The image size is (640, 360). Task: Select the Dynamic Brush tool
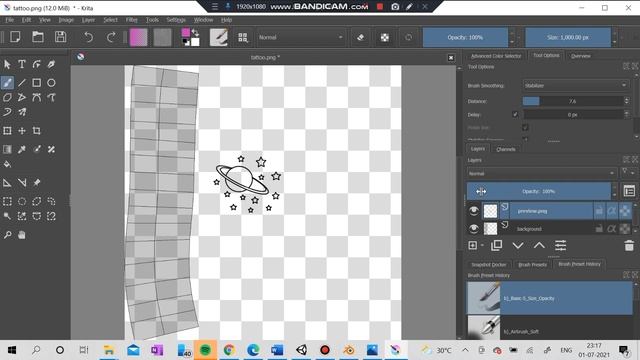pos(7,112)
